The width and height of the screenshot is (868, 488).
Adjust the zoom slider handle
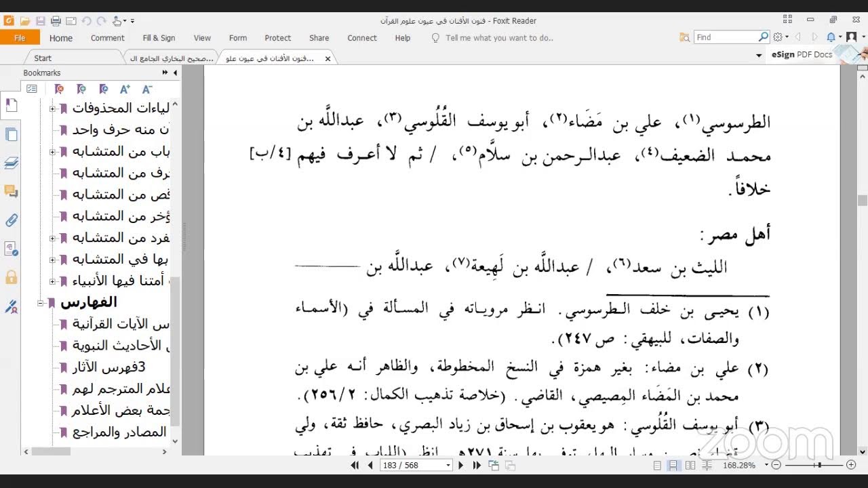click(x=820, y=466)
